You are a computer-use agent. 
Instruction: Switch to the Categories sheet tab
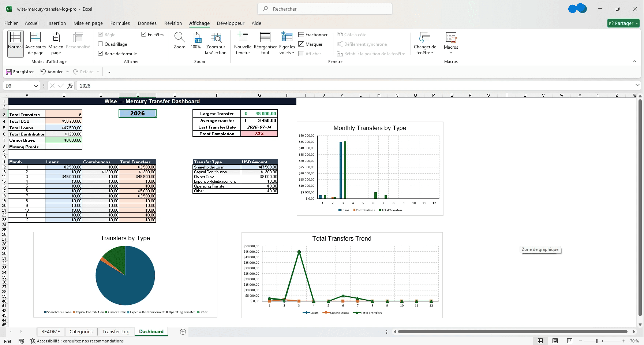click(81, 332)
